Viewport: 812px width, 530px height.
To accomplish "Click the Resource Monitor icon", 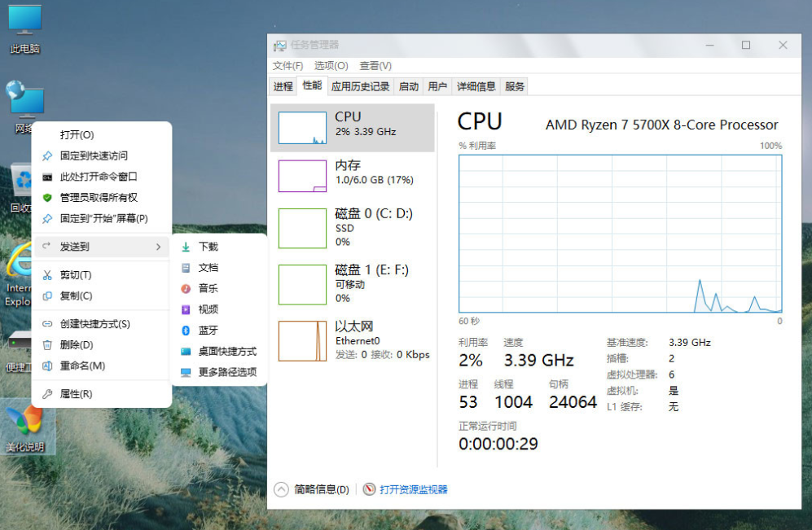I will (x=369, y=489).
